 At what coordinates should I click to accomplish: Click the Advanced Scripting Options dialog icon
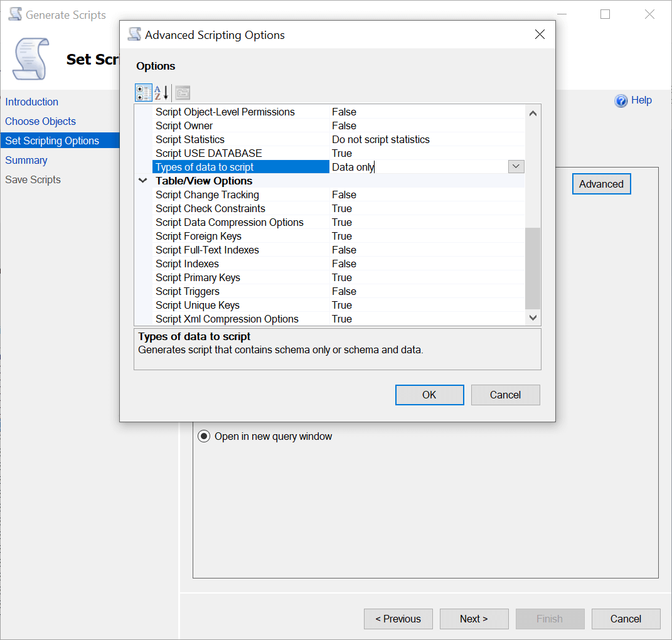click(134, 35)
